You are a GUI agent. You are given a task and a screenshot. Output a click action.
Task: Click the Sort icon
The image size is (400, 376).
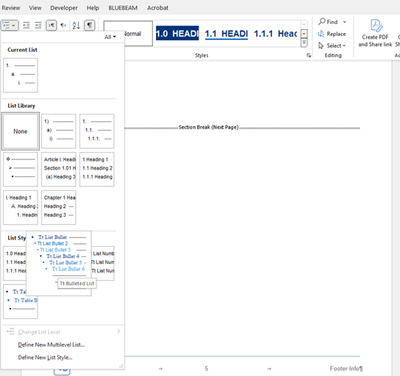pyautogui.click(x=76, y=25)
